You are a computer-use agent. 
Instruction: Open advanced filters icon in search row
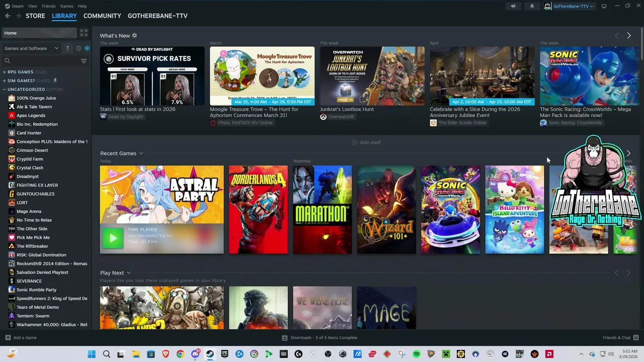pos(84,61)
